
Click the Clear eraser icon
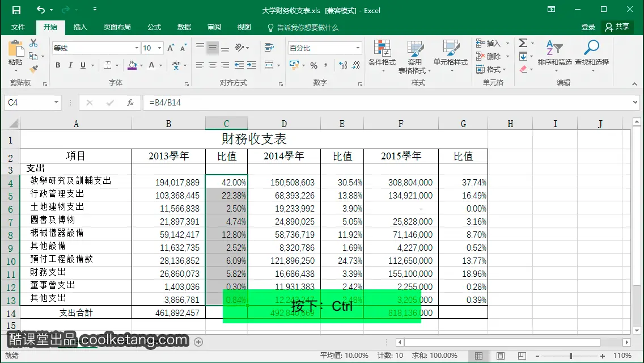pos(523,69)
